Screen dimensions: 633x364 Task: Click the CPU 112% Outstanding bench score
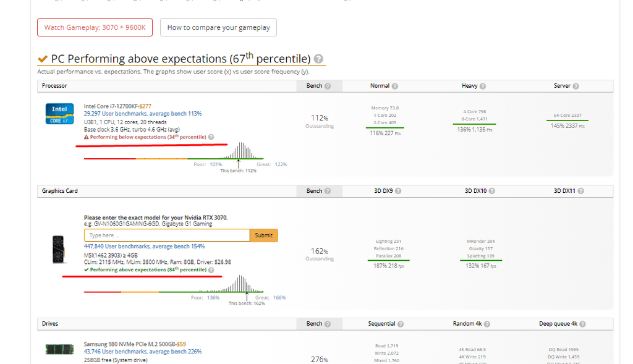pos(320,121)
